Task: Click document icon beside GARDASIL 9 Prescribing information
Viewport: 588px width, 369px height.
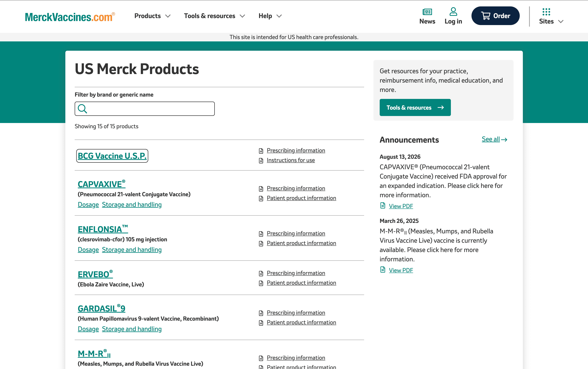Action: pyautogui.click(x=261, y=313)
